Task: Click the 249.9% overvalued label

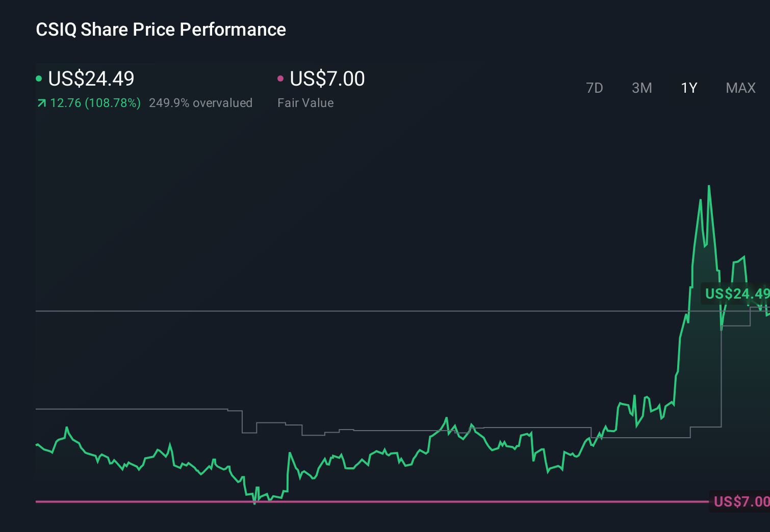Action: coord(200,103)
